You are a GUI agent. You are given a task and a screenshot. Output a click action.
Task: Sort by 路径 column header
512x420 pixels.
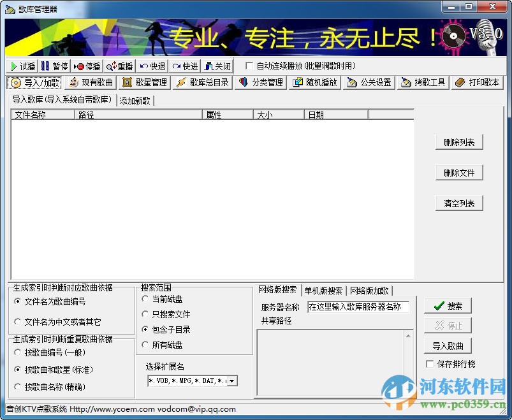click(x=139, y=115)
